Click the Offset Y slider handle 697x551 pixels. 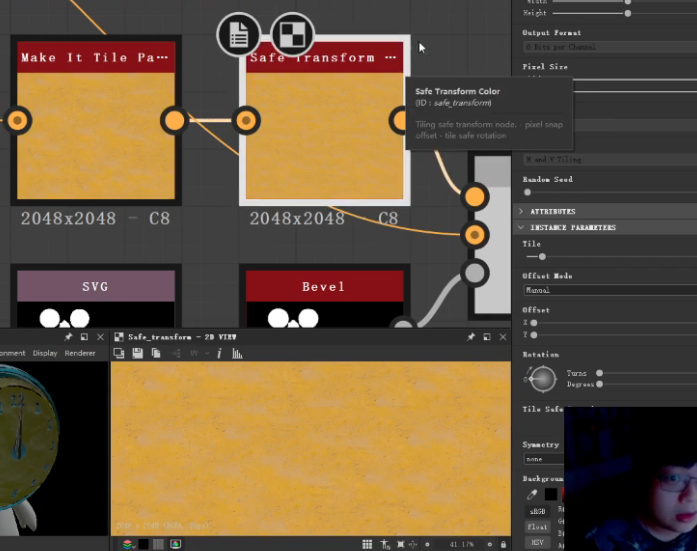pyautogui.click(x=534, y=335)
